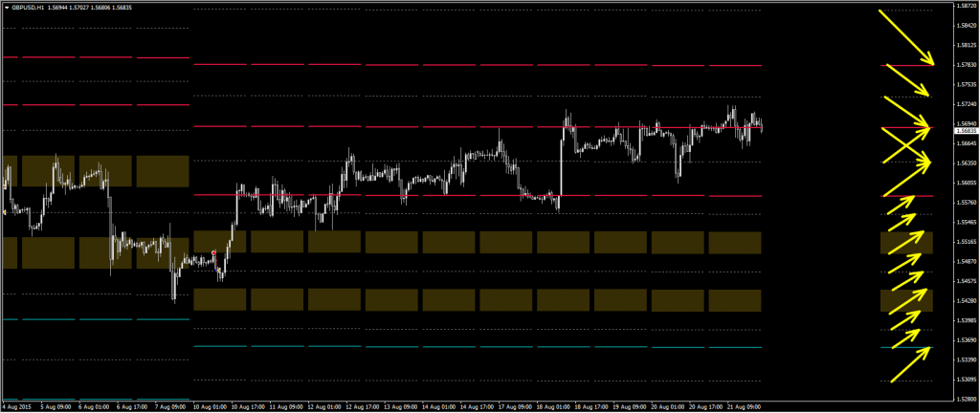The width and height of the screenshot is (980, 413).
Task: Click the 19 Aug 09:00 time label
Action: coord(629,406)
